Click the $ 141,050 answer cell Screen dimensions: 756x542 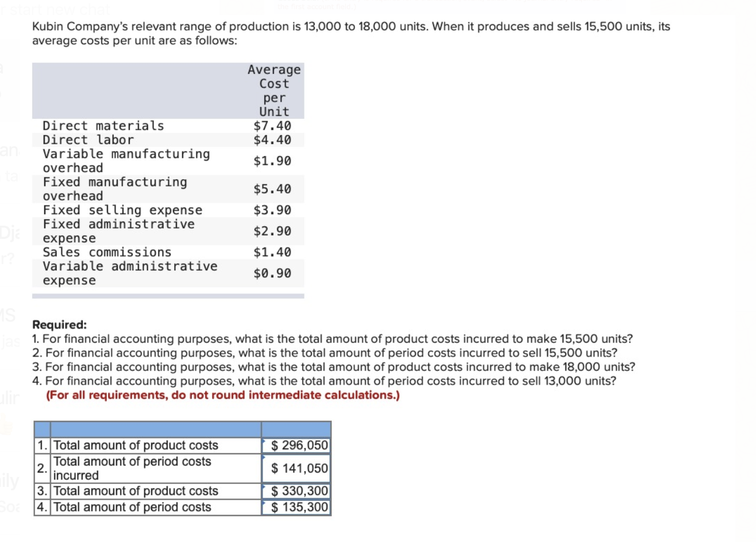pyautogui.click(x=296, y=469)
